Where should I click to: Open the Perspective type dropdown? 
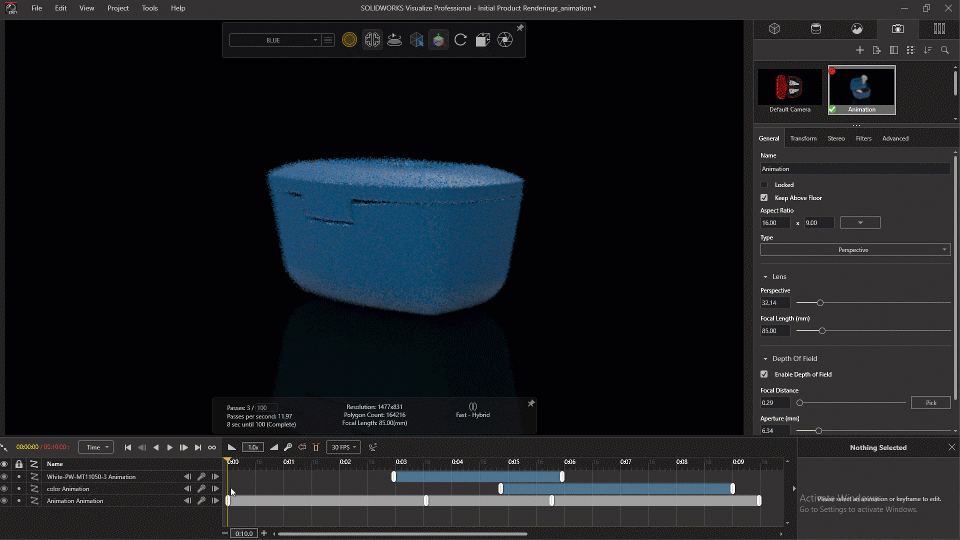[854, 250]
